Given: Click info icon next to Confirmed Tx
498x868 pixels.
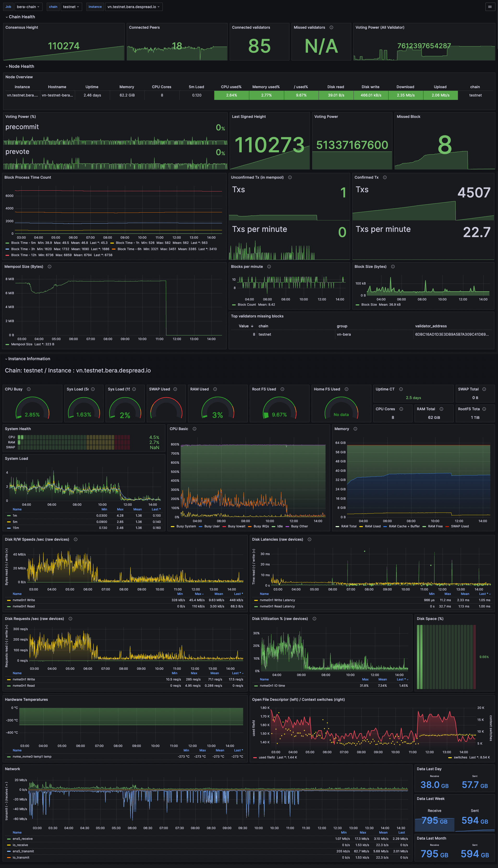Looking at the screenshot, I should pos(385,177).
